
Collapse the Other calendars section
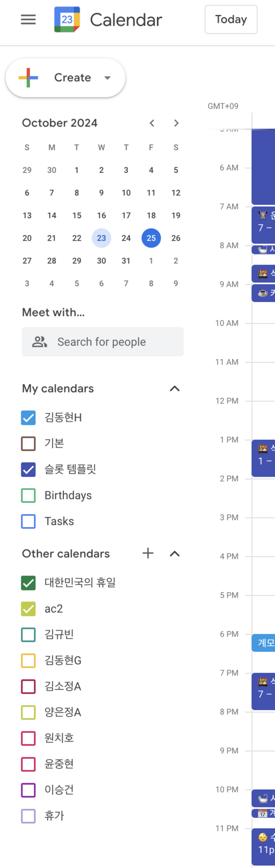(x=174, y=553)
